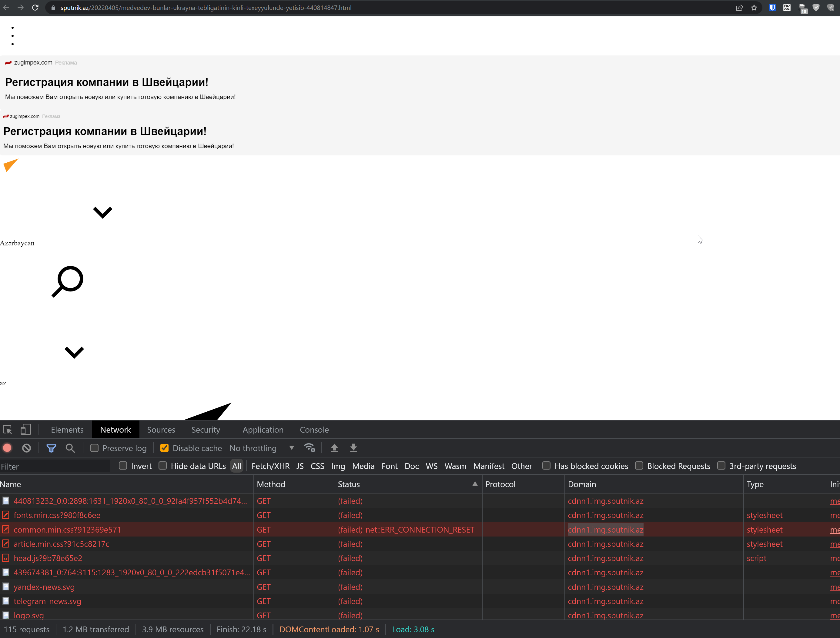The image size is (840, 638).
Task: Click the share page icon in address bar
Action: click(x=739, y=8)
